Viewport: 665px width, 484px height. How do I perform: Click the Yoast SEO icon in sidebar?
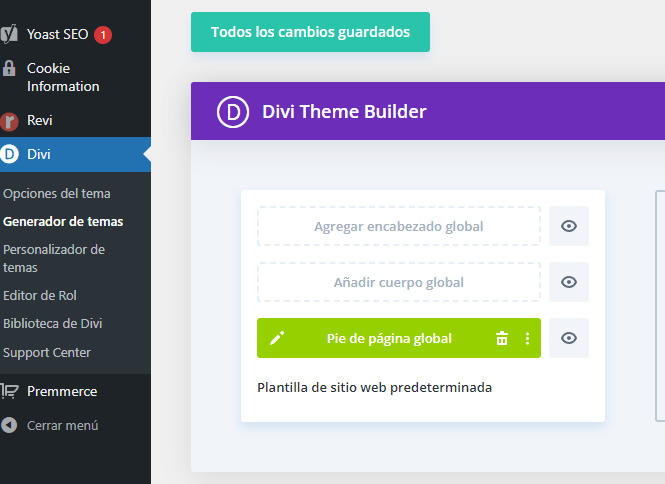click(9, 34)
